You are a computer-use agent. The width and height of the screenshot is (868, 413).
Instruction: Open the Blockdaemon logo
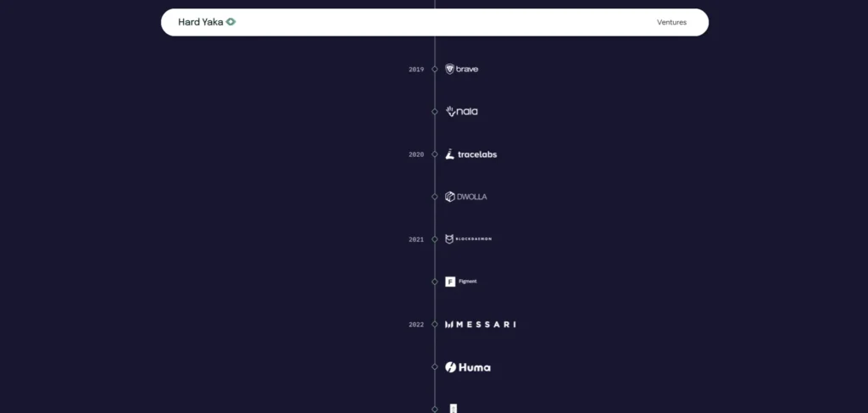point(468,239)
